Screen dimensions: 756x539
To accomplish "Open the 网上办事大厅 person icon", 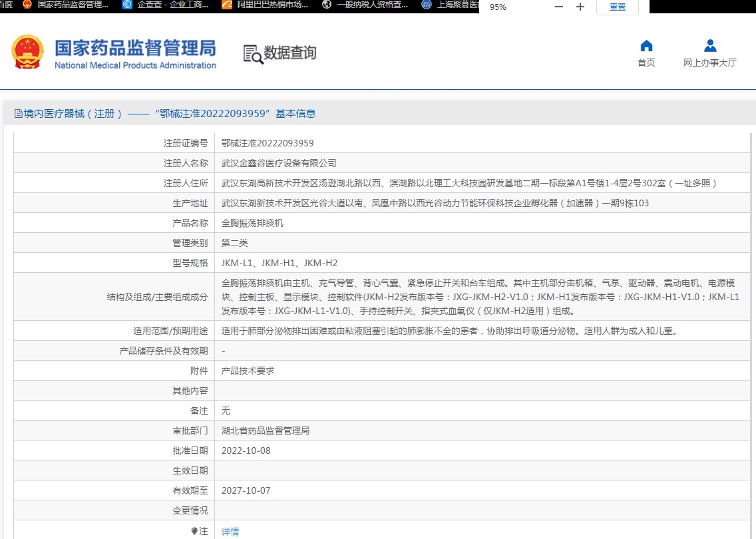I will tap(710, 46).
